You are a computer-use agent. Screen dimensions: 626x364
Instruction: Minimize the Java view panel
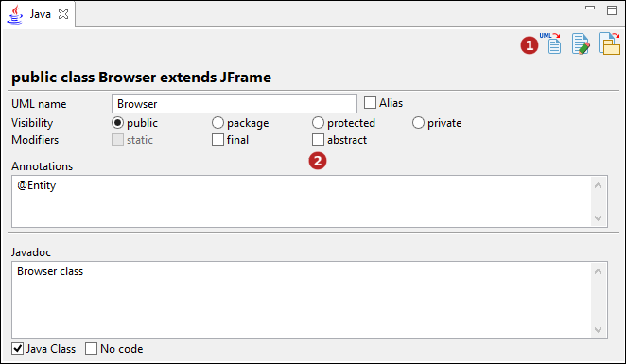tap(590, 8)
